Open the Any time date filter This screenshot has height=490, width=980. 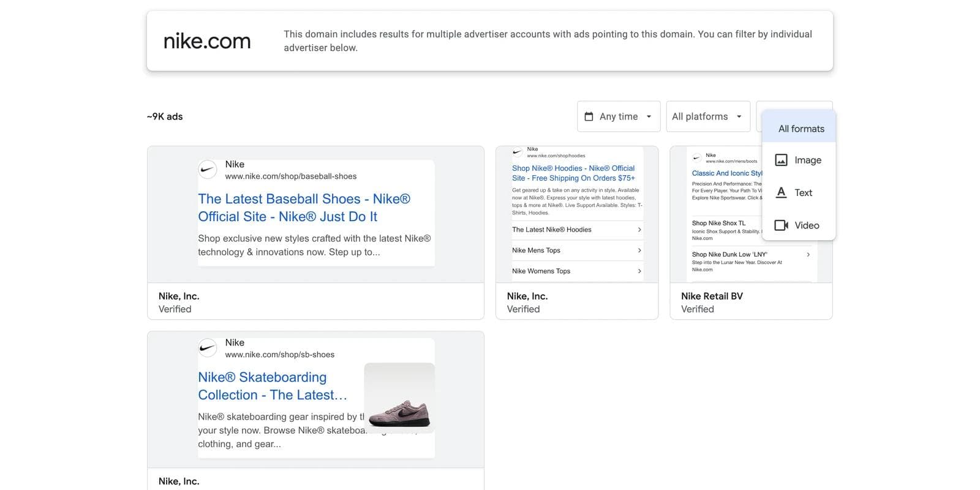(x=619, y=116)
